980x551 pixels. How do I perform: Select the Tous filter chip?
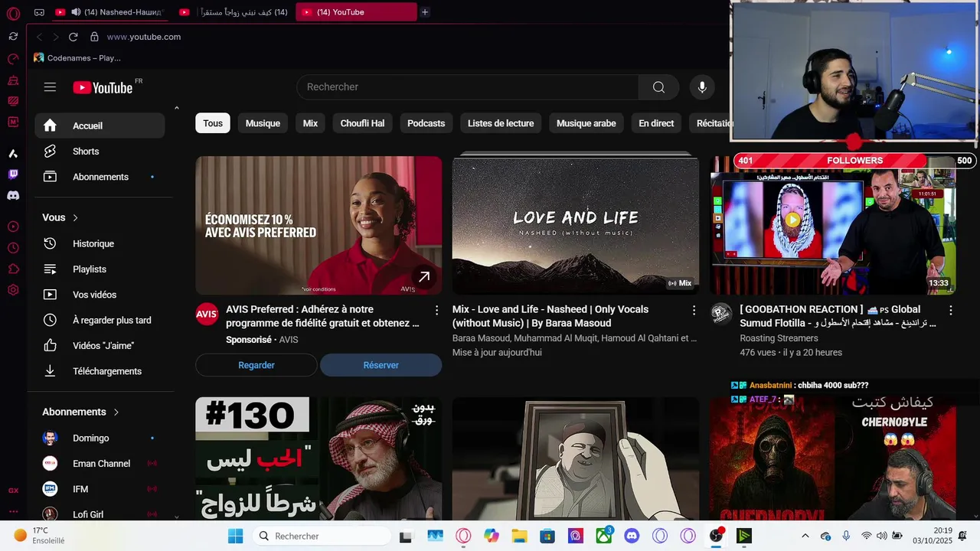pyautogui.click(x=213, y=123)
